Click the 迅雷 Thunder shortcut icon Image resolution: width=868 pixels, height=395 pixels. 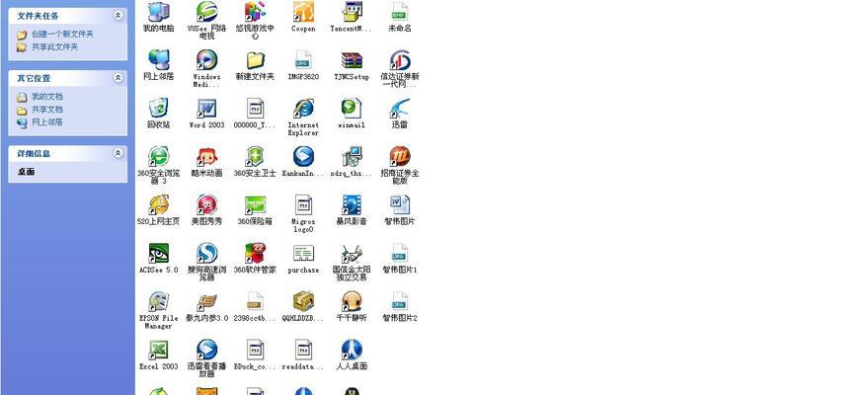point(400,108)
